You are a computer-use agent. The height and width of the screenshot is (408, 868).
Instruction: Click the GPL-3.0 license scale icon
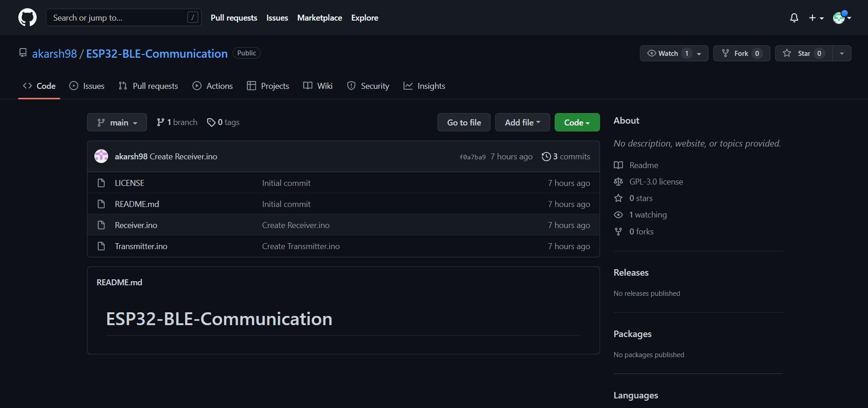pyautogui.click(x=618, y=182)
